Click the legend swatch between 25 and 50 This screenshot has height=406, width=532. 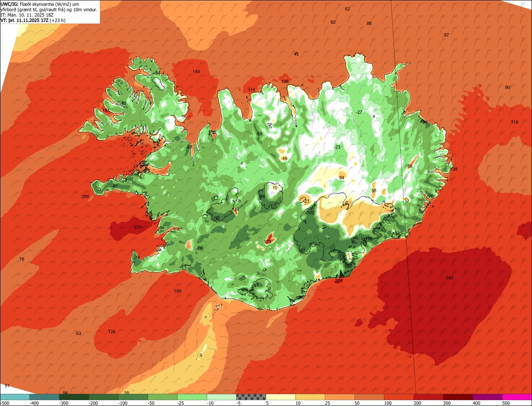pos(340,397)
